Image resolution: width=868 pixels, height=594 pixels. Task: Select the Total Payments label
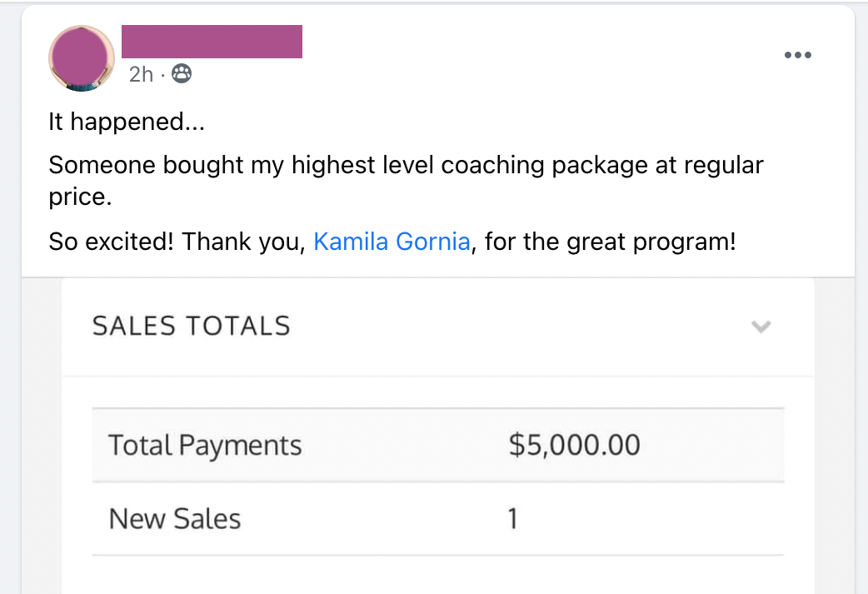click(205, 445)
